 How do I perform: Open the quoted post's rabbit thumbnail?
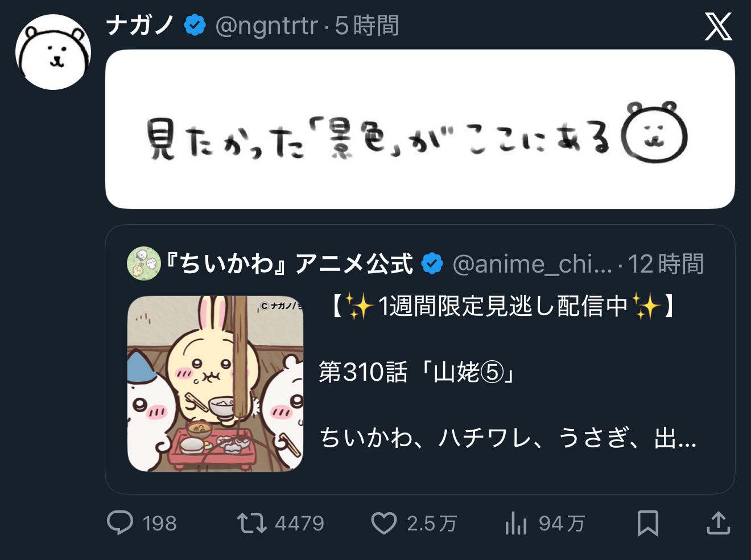(x=215, y=384)
